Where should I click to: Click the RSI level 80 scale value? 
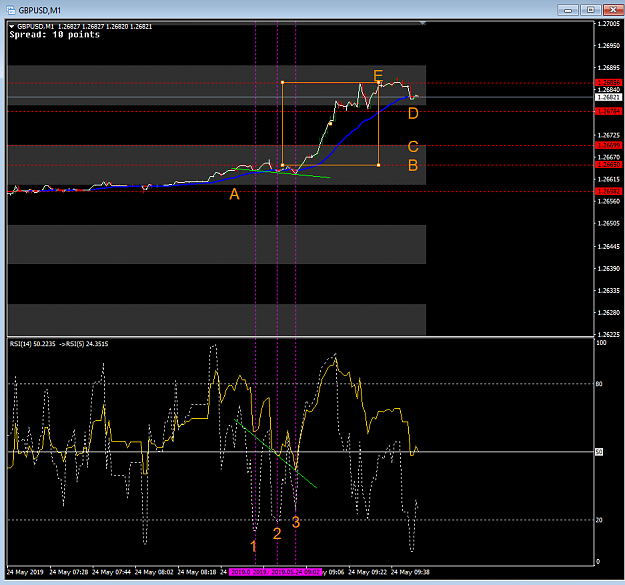pos(599,384)
